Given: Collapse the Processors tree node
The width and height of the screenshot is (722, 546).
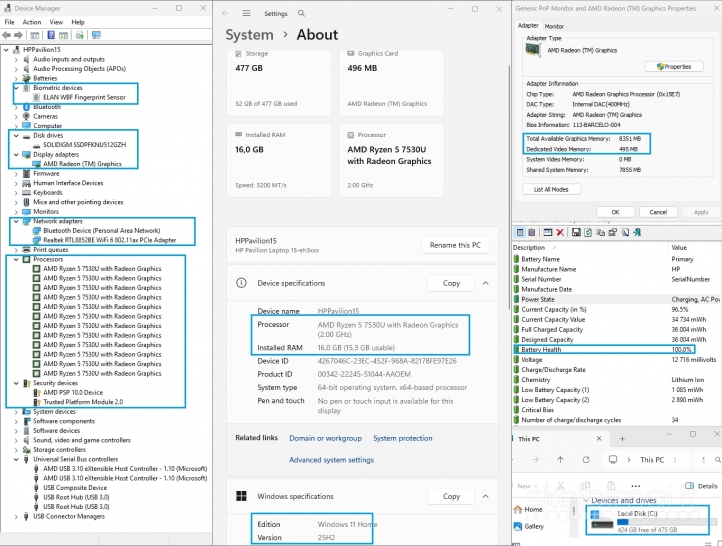Looking at the screenshot, I should click(x=14, y=259).
